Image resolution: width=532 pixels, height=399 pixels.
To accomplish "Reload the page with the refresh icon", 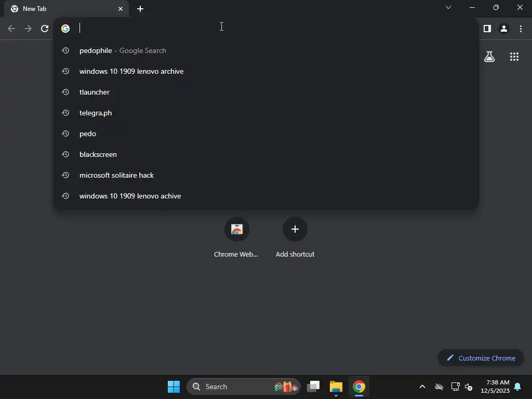I will [x=45, y=29].
